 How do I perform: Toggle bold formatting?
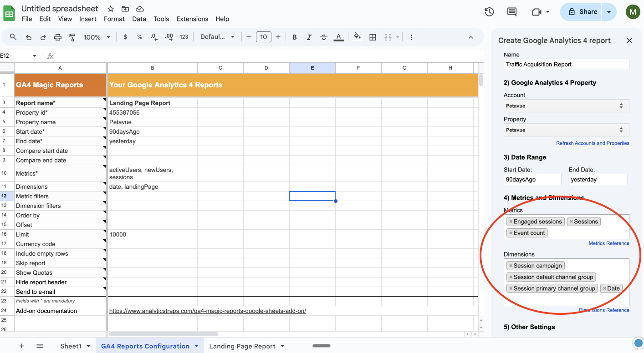coord(295,37)
